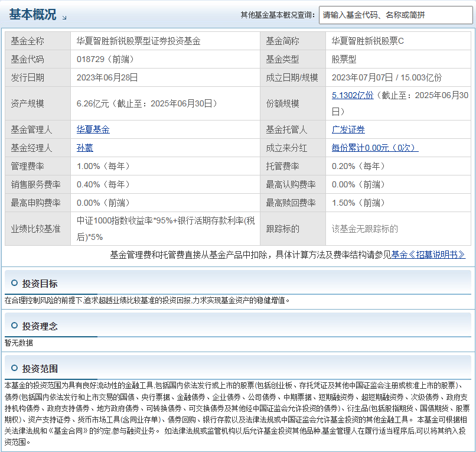Click the fund type value 股票型
Screen dimensions: 476x452
click(x=344, y=59)
